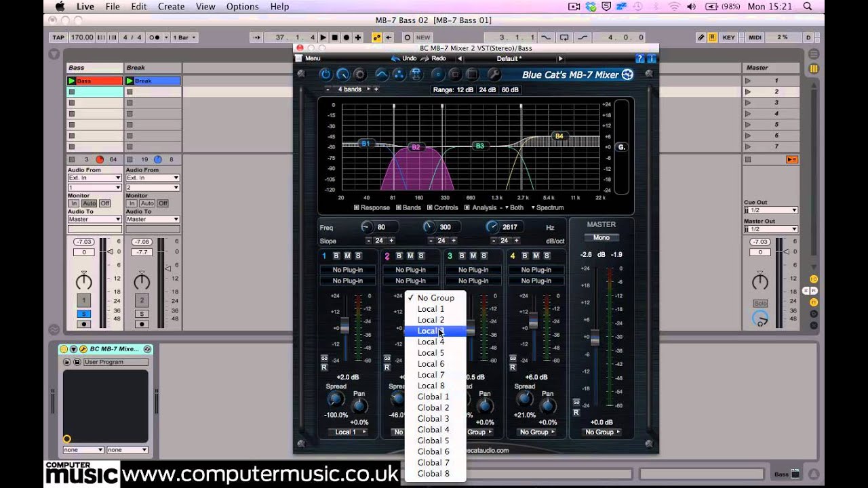Open the plugin Menu

point(313,58)
